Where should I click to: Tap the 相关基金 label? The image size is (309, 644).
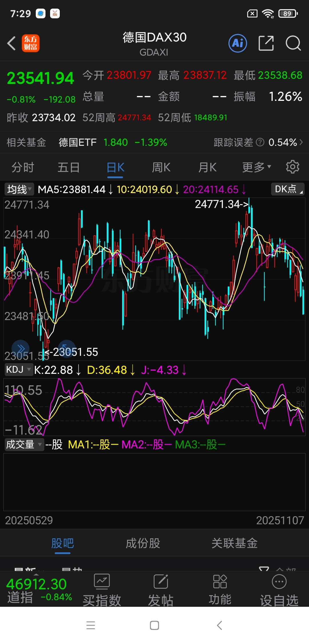click(26, 142)
